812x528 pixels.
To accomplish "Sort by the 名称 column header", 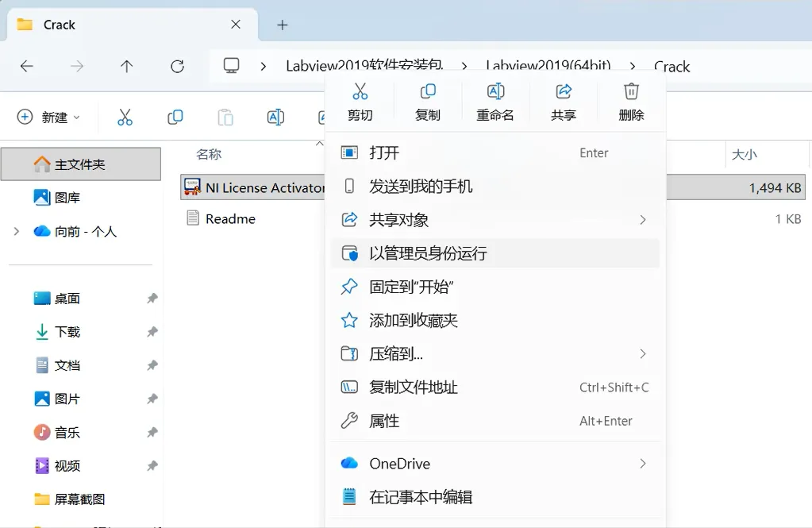I will pos(209,154).
